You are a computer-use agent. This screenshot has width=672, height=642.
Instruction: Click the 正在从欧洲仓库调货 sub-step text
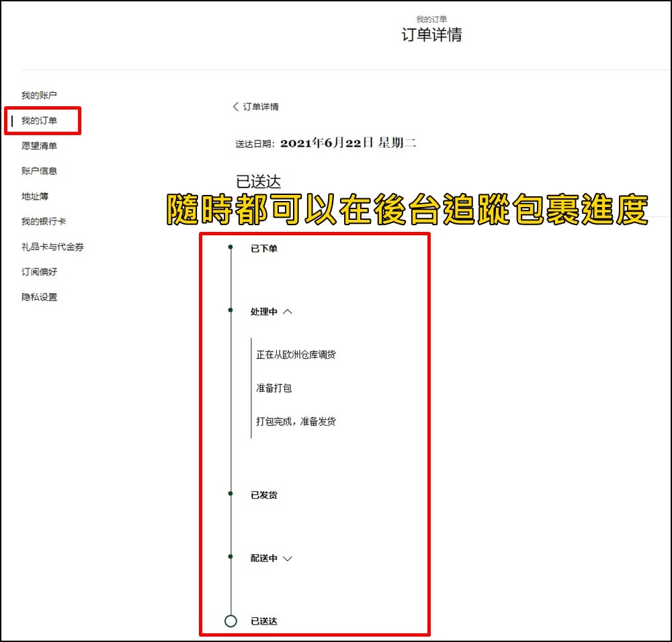click(296, 354)
